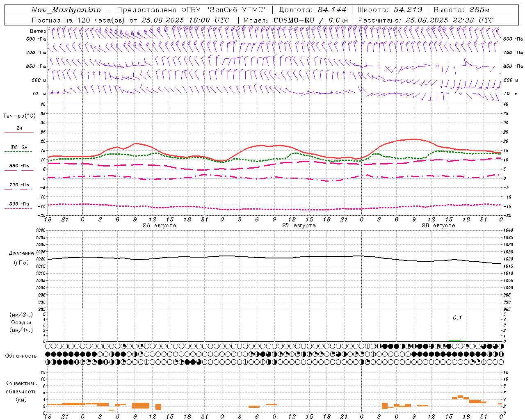Click the green precipitation bar on 28 августа
The image size is (525, 420).
pos(457,340)
